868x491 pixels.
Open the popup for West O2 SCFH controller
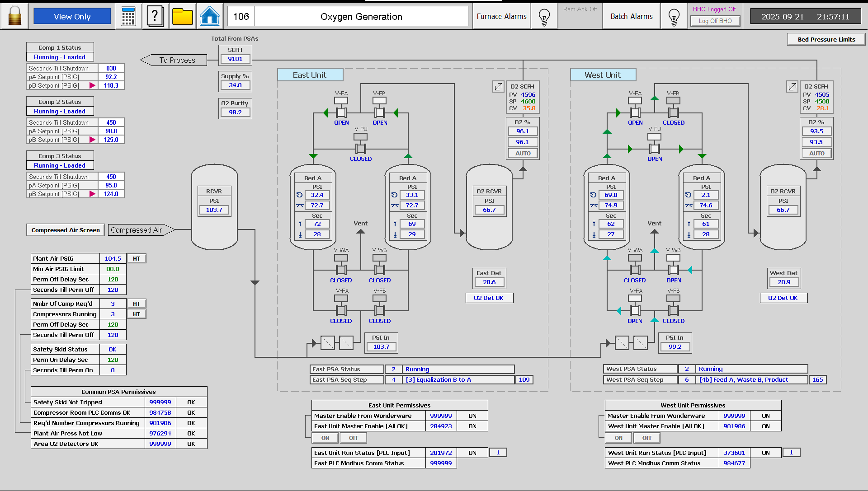pos(792,87)
